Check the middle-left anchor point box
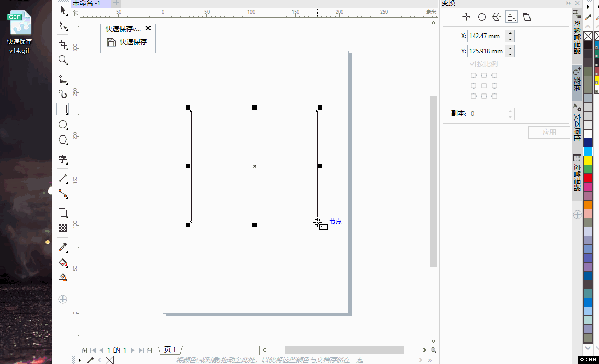599x364 pixels. [x=474, y=86]
